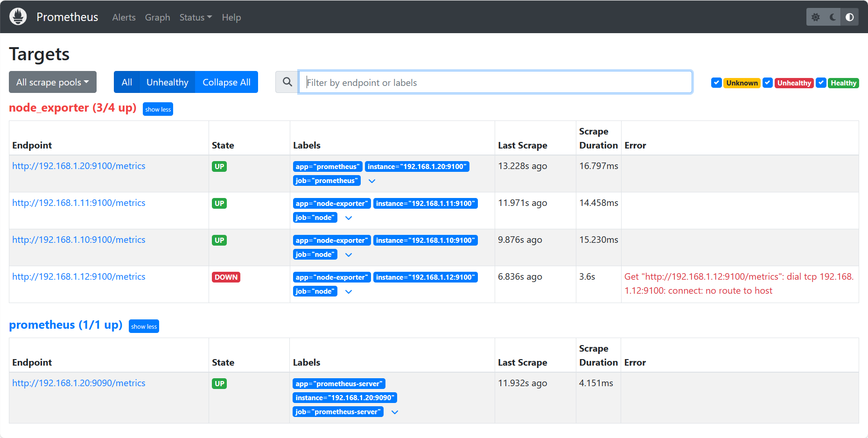This screenshot has height=438, width=868.
Task: Open endpoint http://192.168.1.12:9100/metrics
Action: pos(79,276)
